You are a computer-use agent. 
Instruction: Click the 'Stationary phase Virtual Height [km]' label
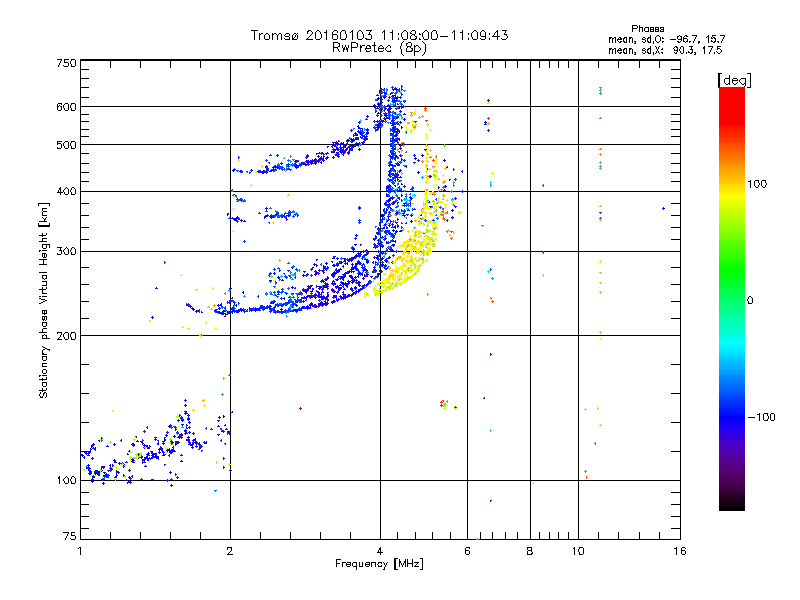(x=43, y=300)
